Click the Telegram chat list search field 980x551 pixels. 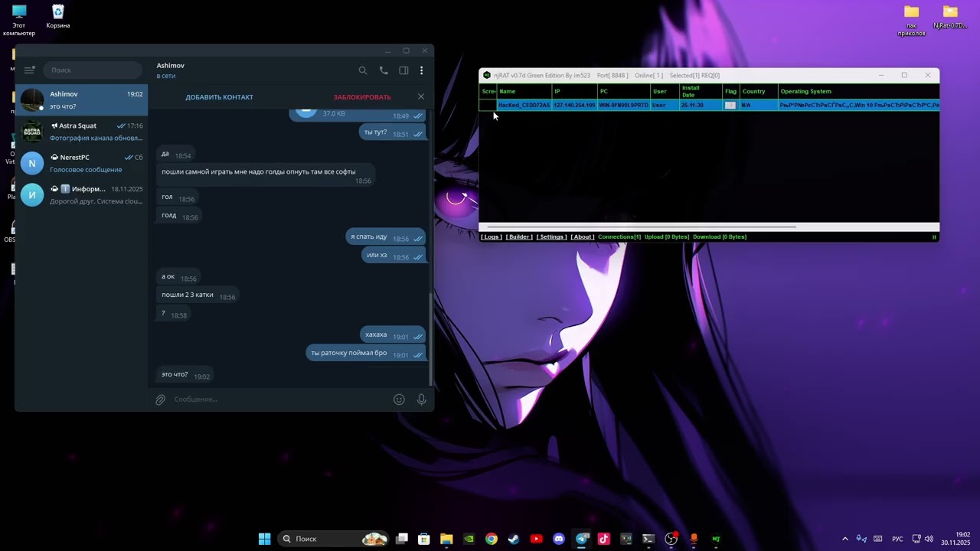93,70
